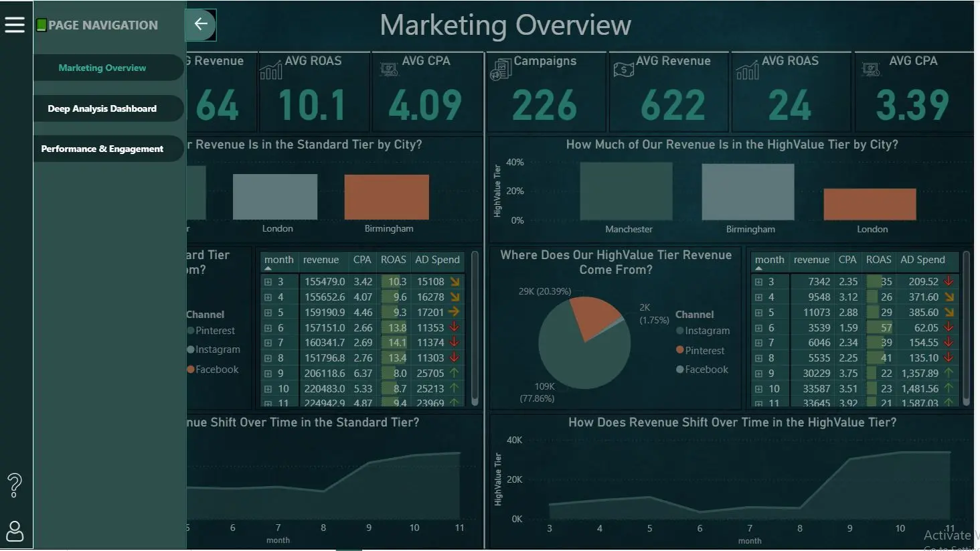
Task: Select Facebook in the Standard tier legend
Action: [213, 370]
